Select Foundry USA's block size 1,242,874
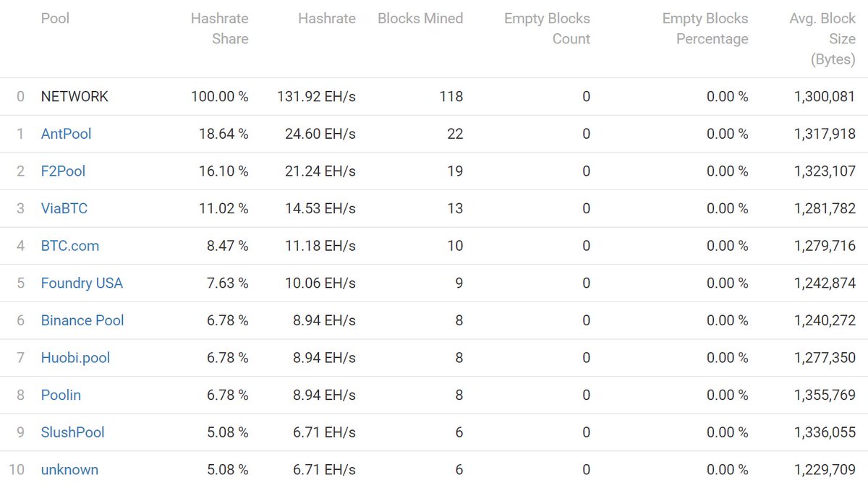Screen dimensions: 868x488 click(x=825, y=283)
